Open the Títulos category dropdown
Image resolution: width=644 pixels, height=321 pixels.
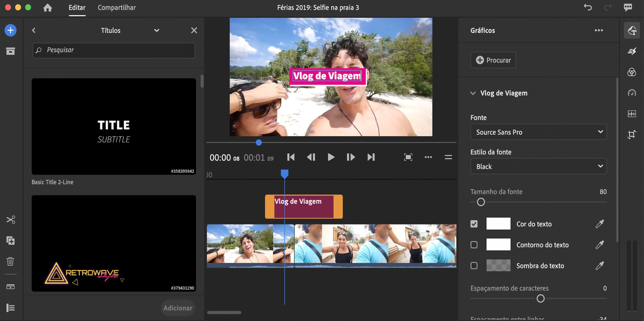[x=156, y=30]
